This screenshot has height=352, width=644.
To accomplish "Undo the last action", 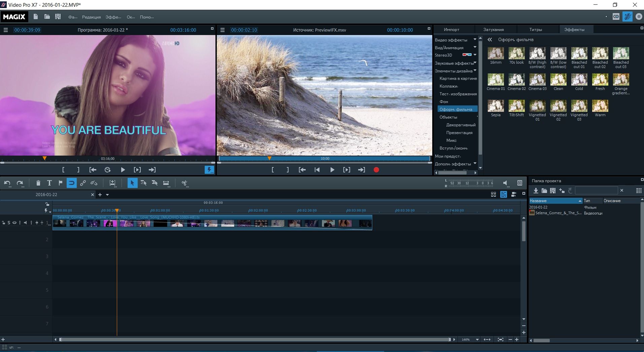I will pos(7,183).
